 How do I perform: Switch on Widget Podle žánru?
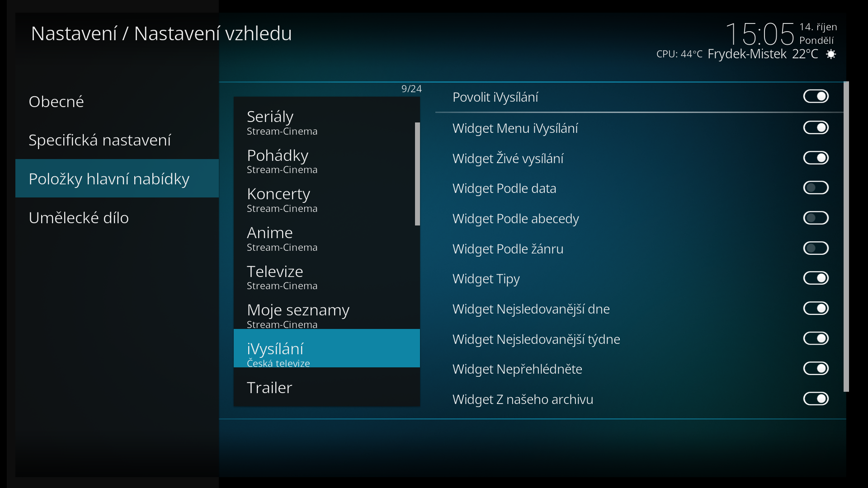coord(816,248)
